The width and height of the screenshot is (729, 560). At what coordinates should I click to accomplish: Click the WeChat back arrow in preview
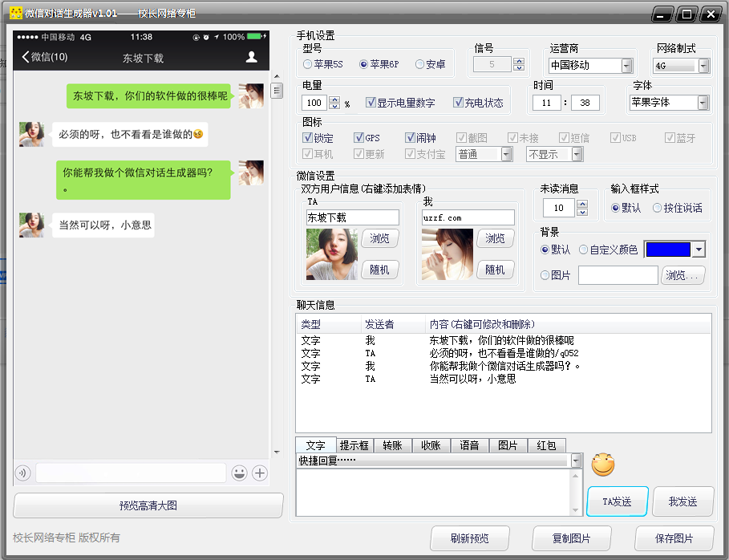coord(26,57)
